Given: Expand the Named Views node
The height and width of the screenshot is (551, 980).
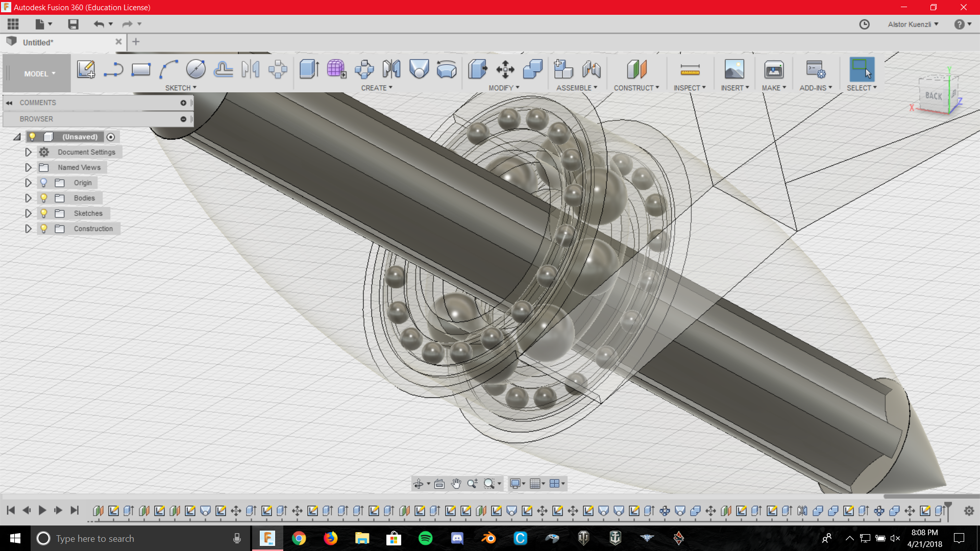Looking at the screenshot, I should tap(28, 167).
